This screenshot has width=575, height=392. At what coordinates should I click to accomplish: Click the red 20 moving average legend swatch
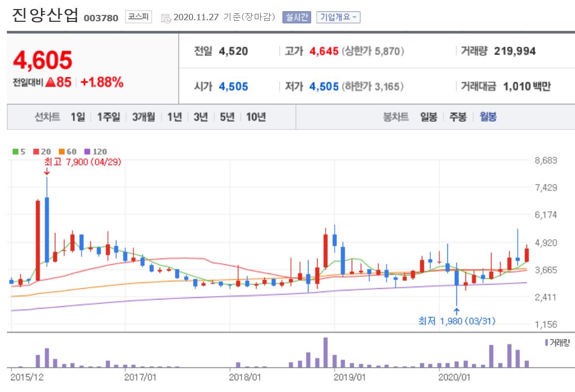pos(36,152)
